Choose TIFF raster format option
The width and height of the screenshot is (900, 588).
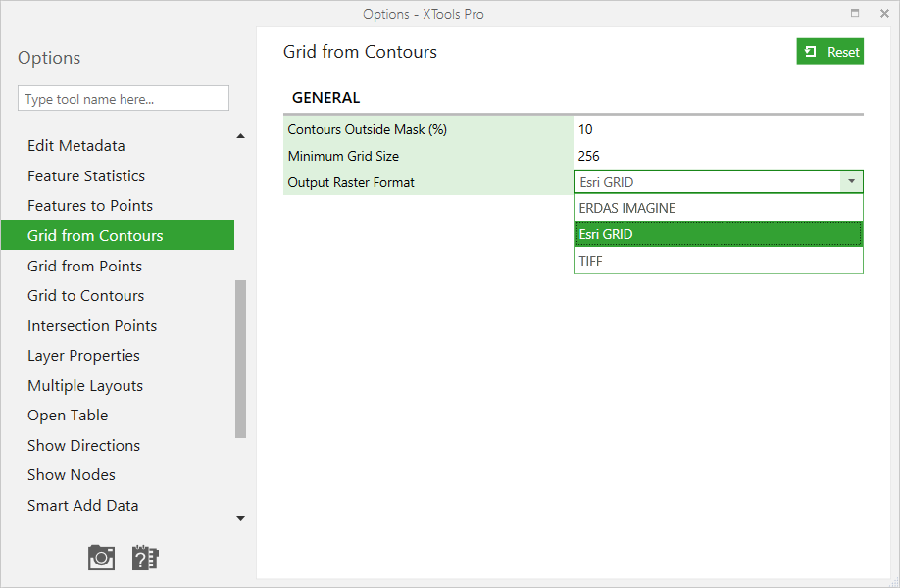click(x=718, y=261)
